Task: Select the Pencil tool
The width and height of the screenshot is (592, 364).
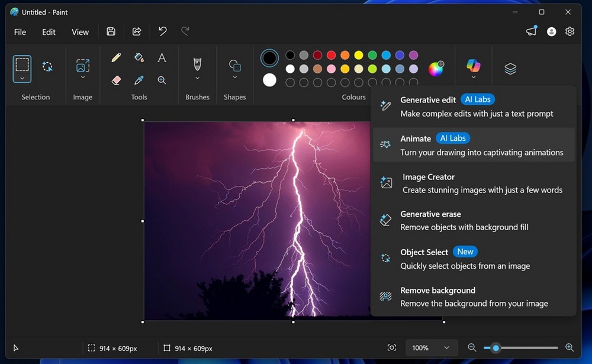Action: 116,57
